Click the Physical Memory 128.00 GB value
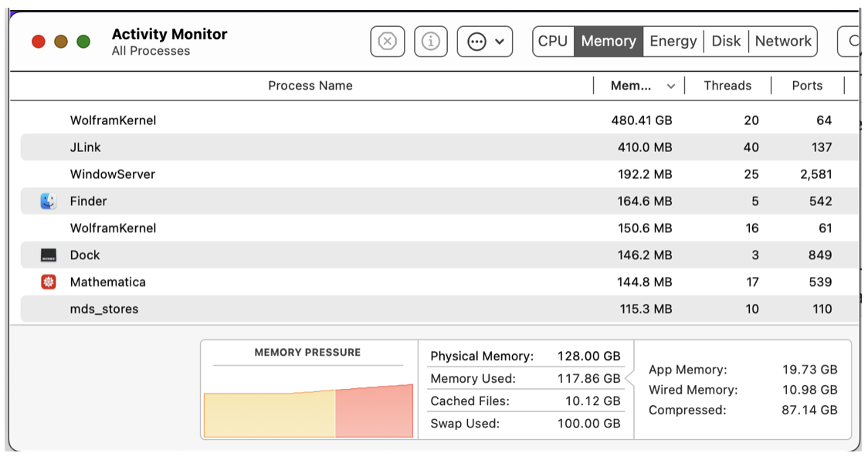 tap(589, 357)
